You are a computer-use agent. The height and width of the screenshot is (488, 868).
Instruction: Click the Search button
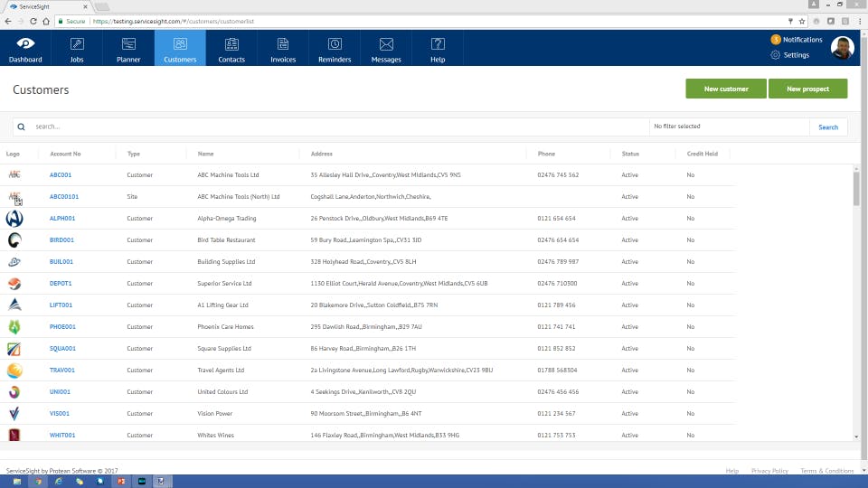click(828, 127)
